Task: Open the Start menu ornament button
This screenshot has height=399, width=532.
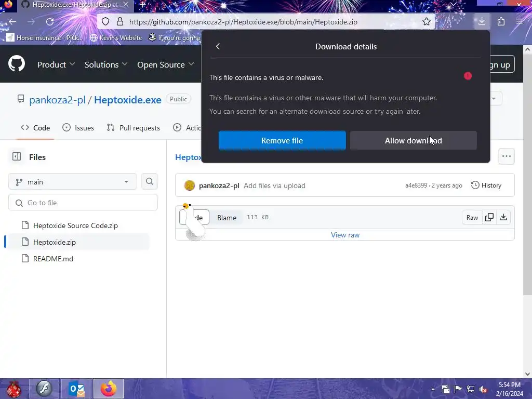Action: click(x=14, y=389)
